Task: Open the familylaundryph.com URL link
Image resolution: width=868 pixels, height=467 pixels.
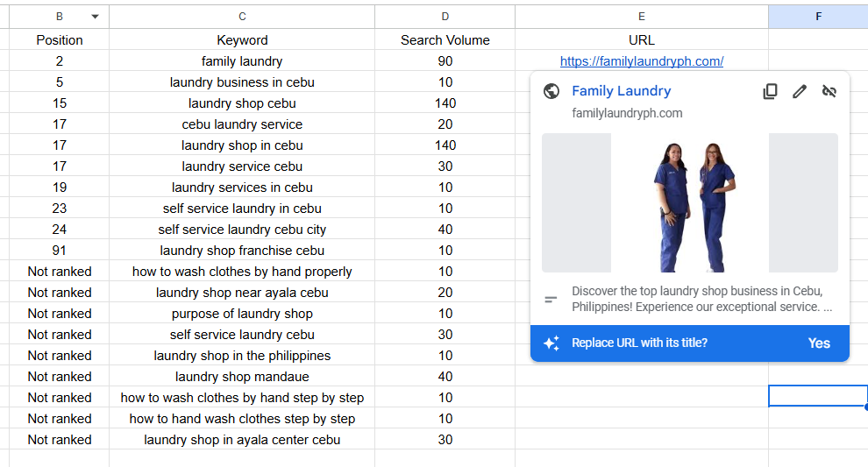Action: coord(642,61)
